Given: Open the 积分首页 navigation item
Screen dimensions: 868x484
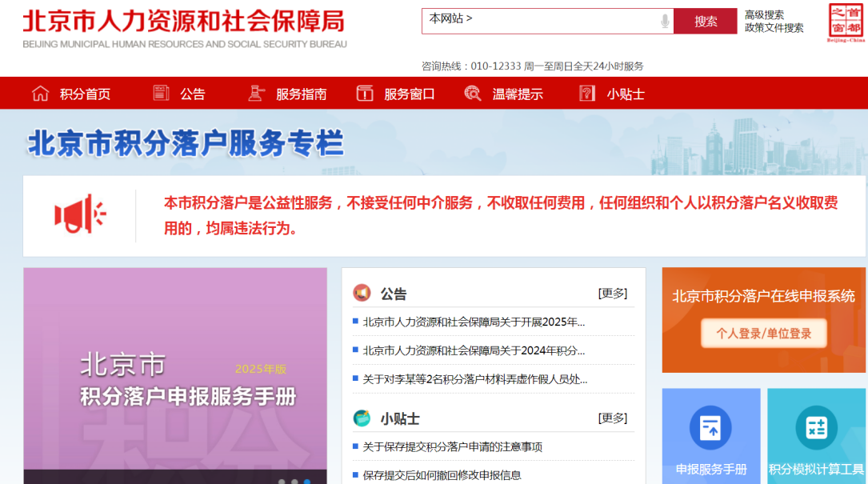Looking at the screenshot, I should 86,94.
